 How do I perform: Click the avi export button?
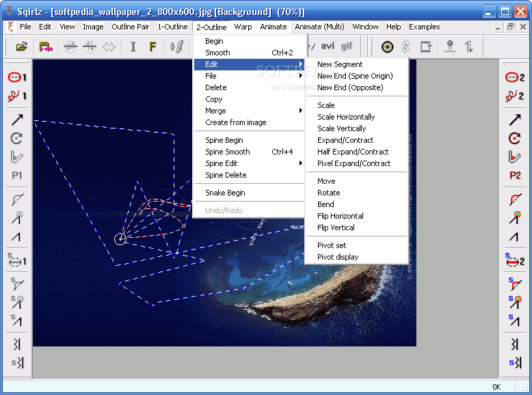[x=328, y=46]
